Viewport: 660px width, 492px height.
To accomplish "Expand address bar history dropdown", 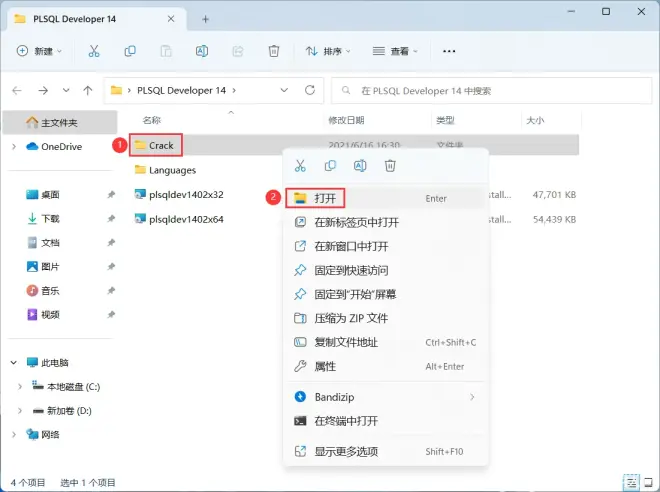I will (284, 90).
